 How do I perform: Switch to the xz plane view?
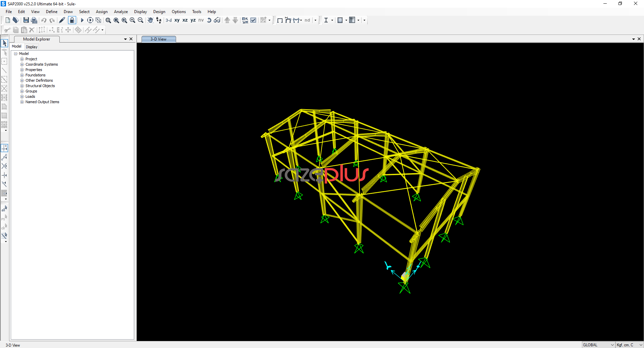pyautogui.click(x=185, y=20)
